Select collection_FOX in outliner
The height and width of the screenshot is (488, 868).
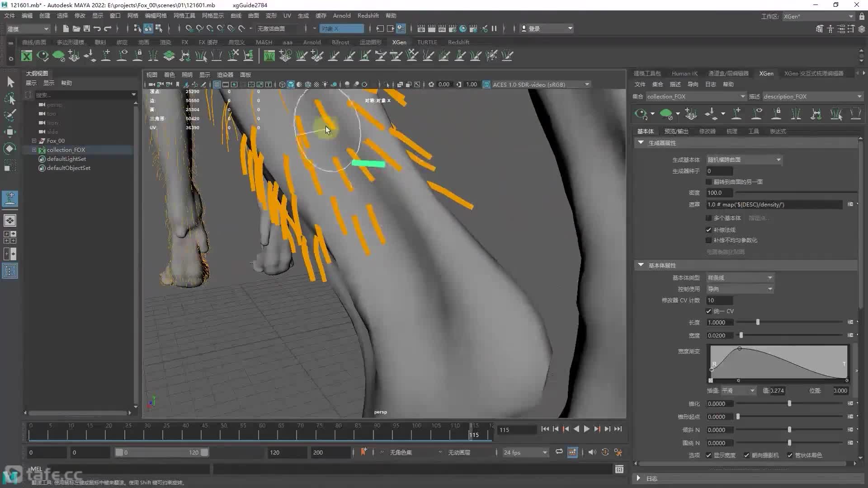(66, 150)
